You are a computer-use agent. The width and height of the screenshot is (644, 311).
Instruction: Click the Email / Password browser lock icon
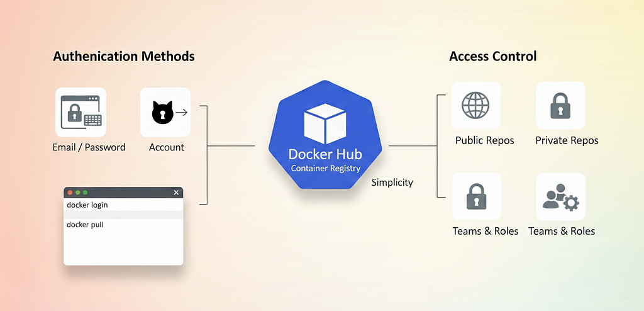point(81,112)
